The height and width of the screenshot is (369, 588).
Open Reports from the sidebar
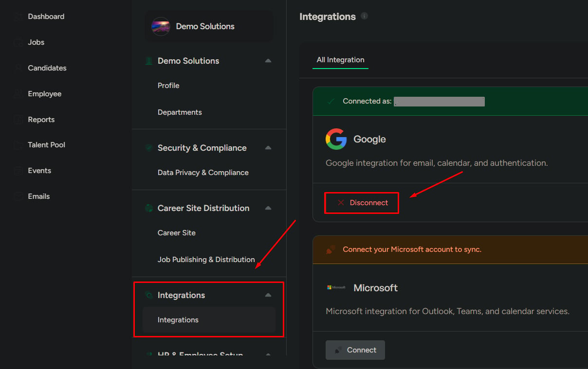click(41, 120)
